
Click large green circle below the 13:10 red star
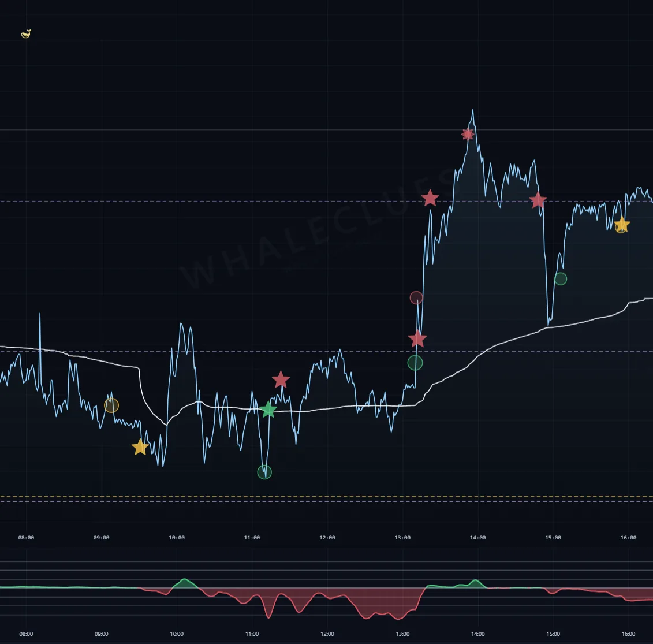point(415,363)
